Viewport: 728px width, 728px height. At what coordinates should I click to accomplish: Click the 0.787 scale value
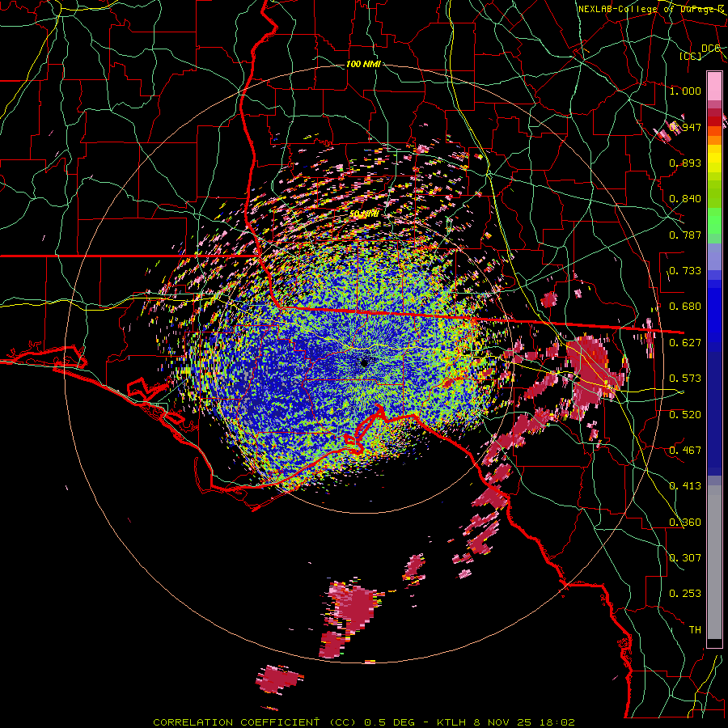[x=685, y=235]
